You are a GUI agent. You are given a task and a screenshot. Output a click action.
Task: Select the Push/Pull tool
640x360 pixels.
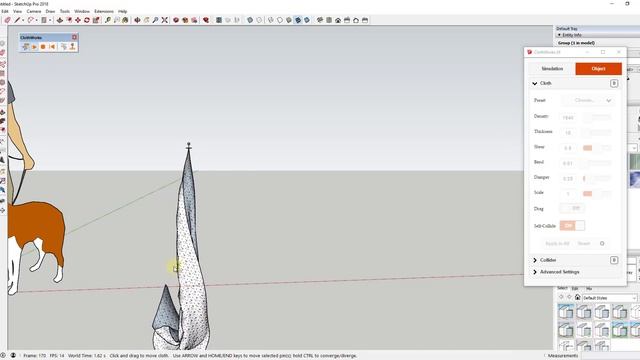point(60,20)
